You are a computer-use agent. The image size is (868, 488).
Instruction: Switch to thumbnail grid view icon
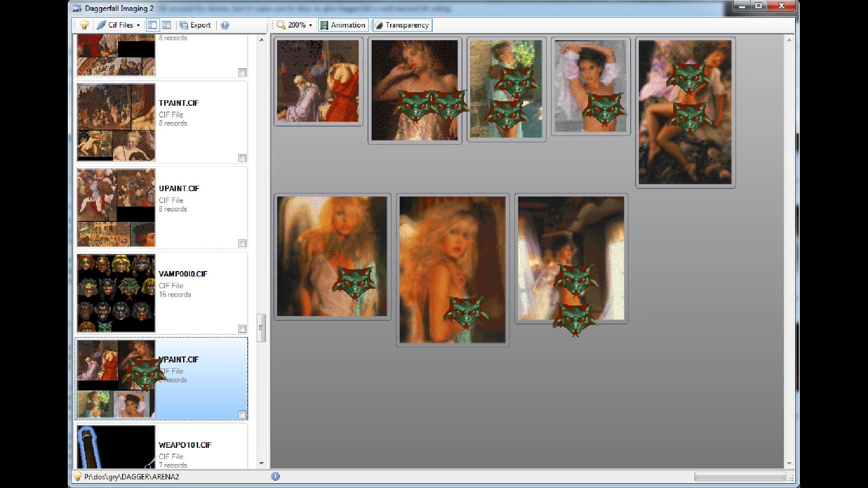[x=166, y=25]
